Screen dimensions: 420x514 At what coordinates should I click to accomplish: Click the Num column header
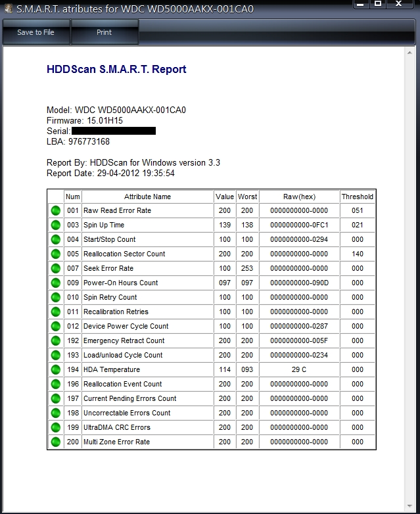tap(73, 197)
